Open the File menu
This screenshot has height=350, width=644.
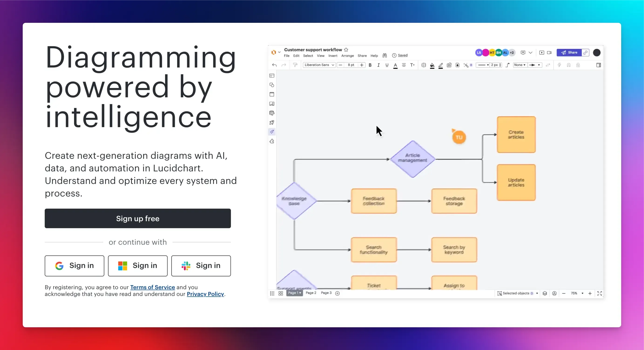[x=287, y=56]
